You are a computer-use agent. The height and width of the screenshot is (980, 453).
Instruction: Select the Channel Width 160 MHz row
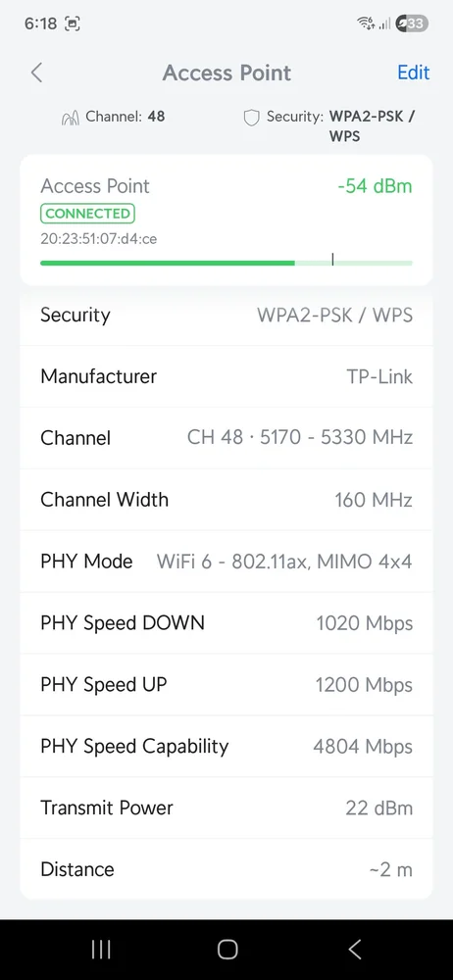pos(226,500)
